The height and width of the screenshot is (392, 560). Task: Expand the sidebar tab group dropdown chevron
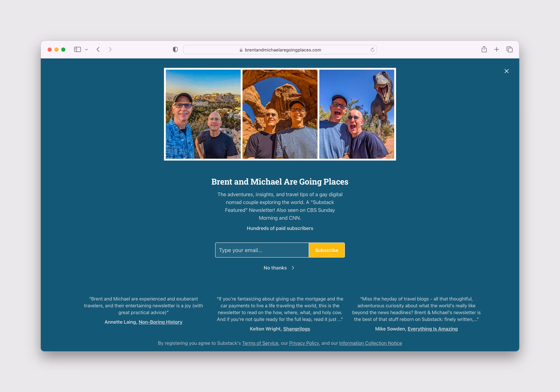[86, 49]
